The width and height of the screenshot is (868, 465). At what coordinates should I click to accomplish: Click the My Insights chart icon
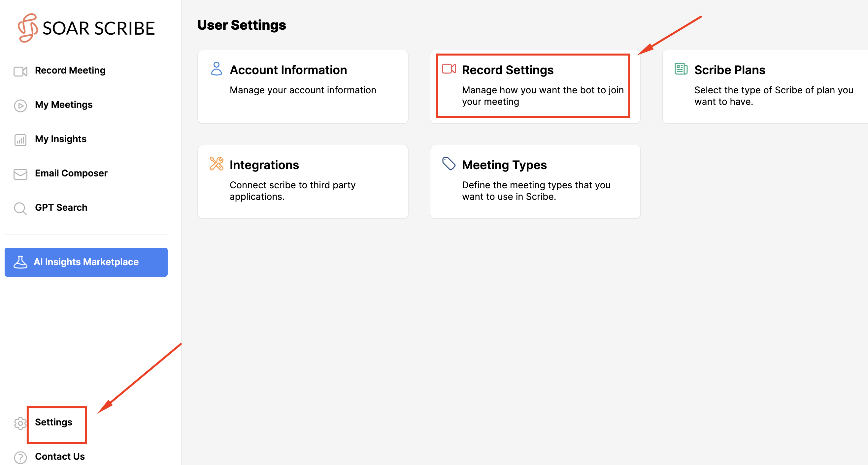click(20, 140)
